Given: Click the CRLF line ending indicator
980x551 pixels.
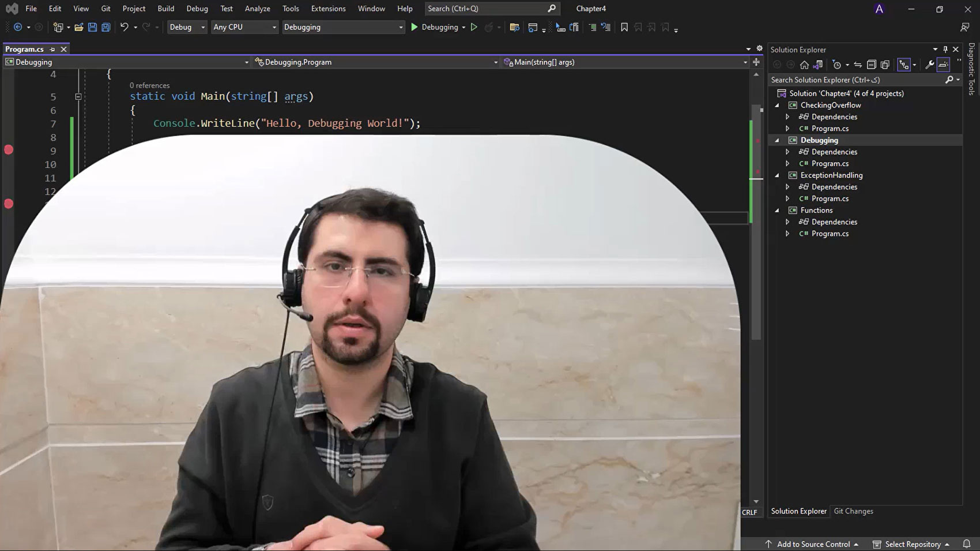Looking at the screenshot, I should [749, 512].
